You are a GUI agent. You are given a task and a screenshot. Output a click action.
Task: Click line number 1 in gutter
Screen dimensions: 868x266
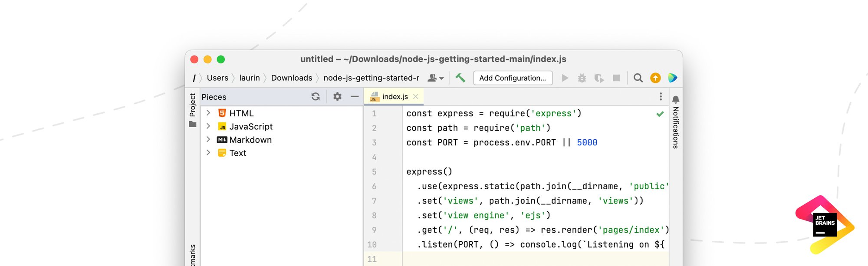tap(374, 114)
